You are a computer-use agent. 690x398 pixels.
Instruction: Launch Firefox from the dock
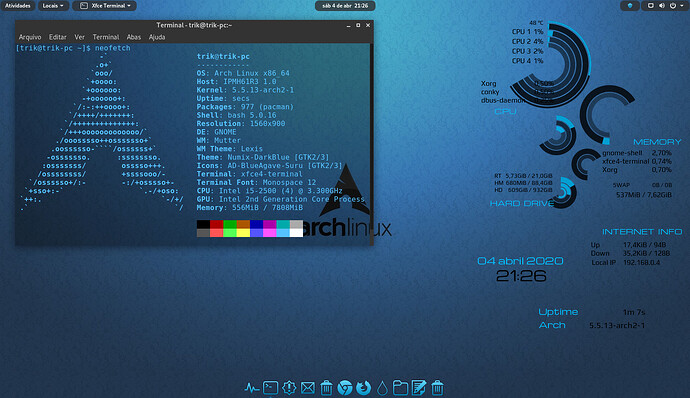coord(363,388)
